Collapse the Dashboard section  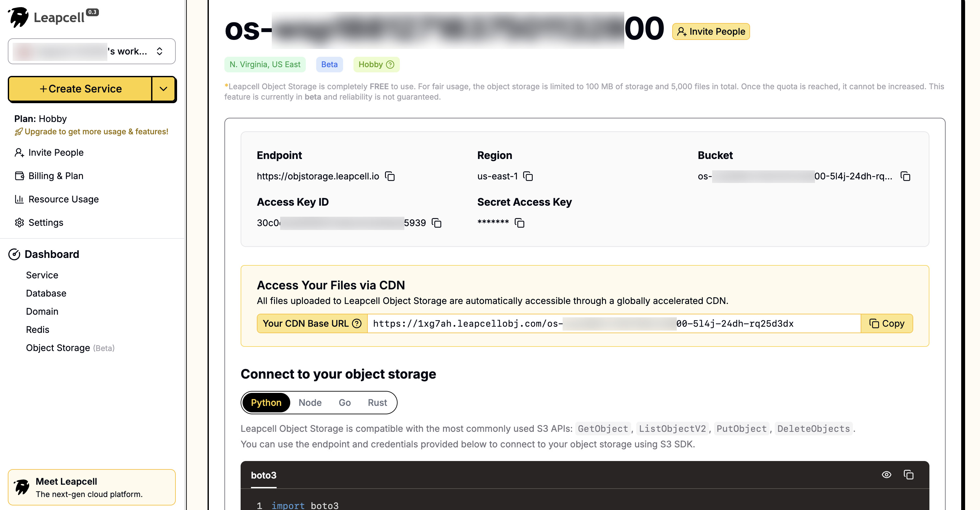pyautogui.click(x=52, y=254)
